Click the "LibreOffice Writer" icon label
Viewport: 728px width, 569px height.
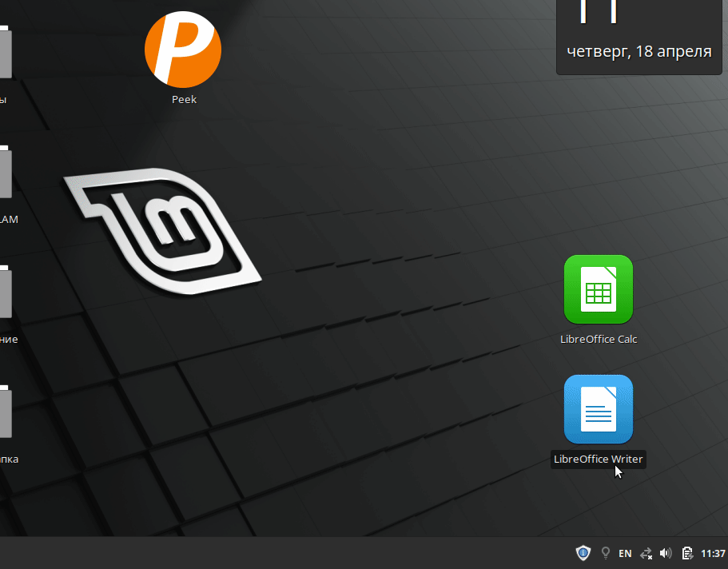(x=598, y=459)
